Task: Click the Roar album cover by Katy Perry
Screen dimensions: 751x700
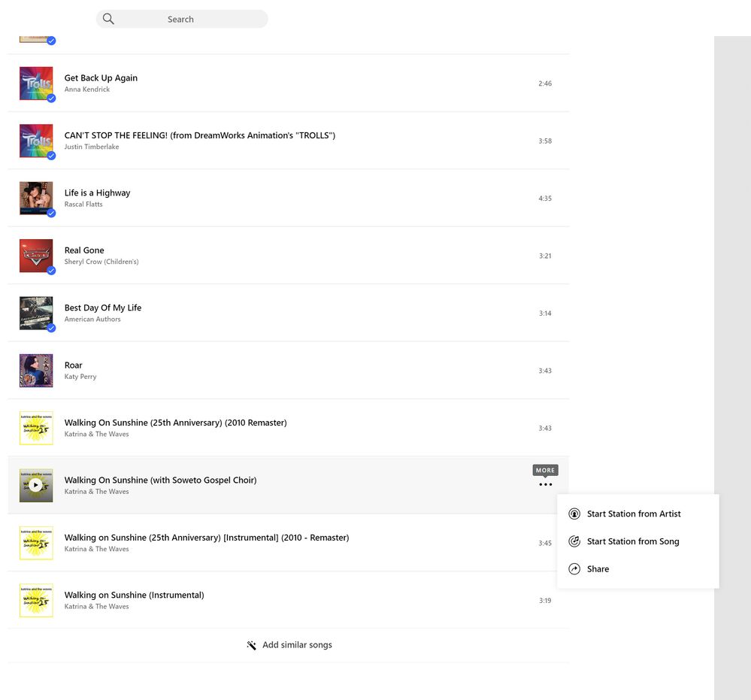Action: 36,371
